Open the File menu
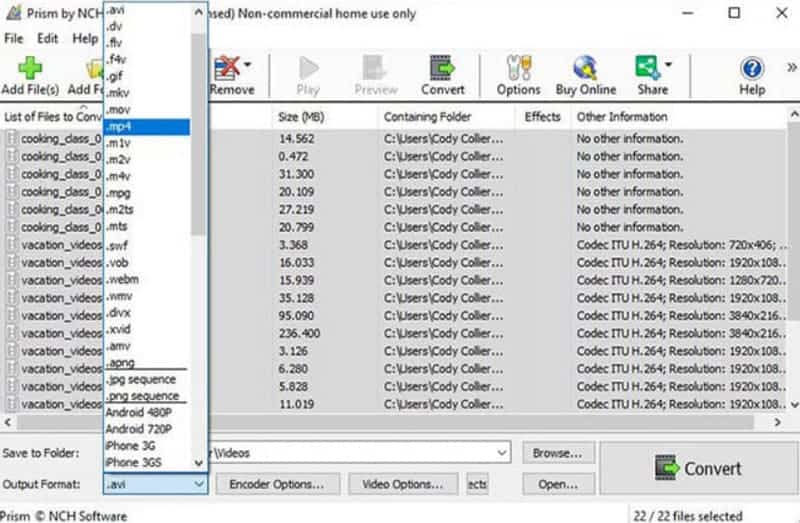This screenshot has width=800, height=523. coord(14,39)
